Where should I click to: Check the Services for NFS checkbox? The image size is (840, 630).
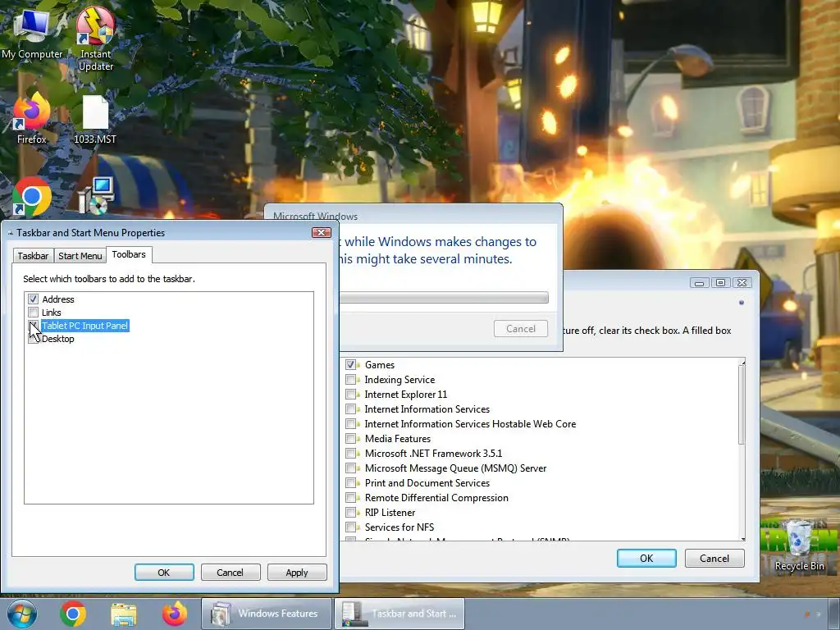(x=351, y=527)
